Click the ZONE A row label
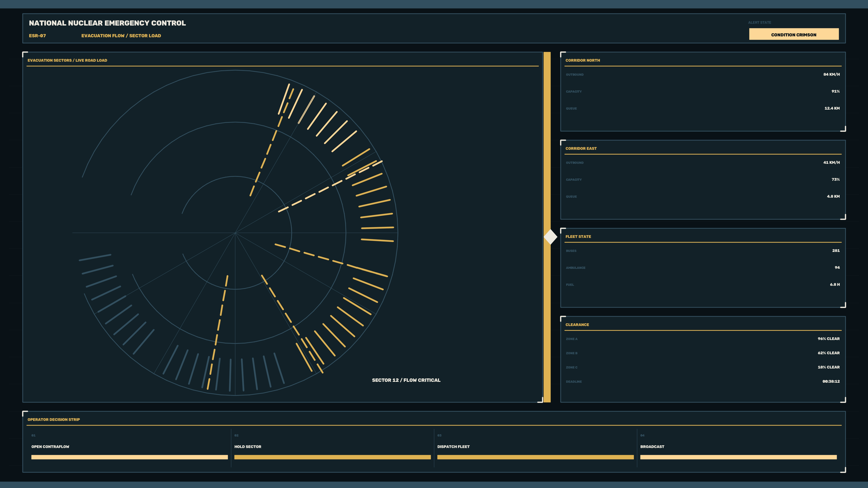 coord(571,339)
